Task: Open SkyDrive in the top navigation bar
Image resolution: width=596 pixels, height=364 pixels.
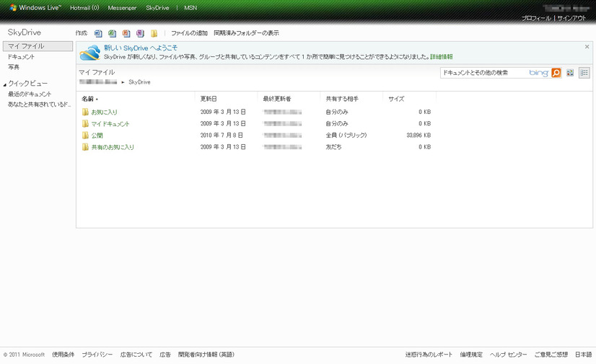Action: coord(157,8)
